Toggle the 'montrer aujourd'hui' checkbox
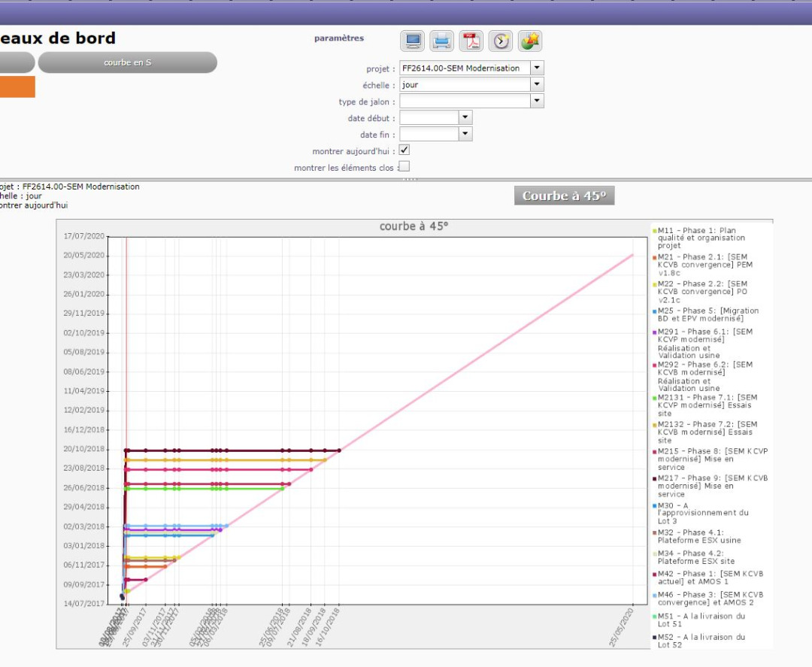 pos(404,150)
